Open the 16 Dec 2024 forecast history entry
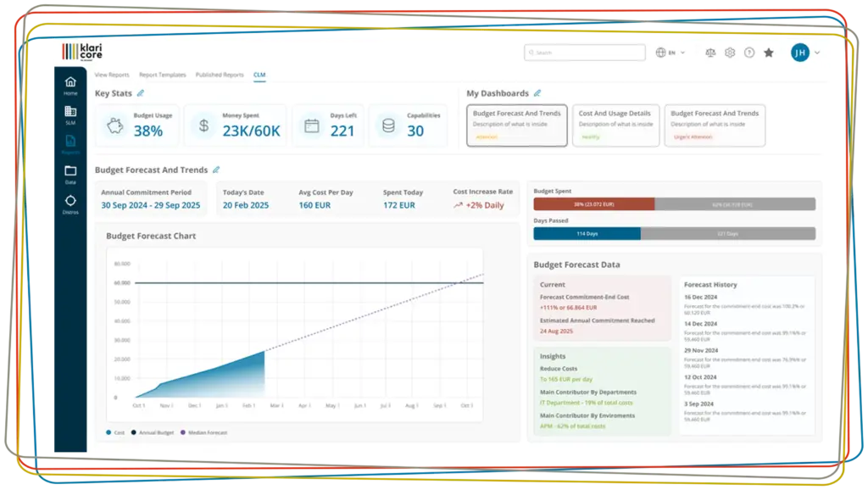Image resolution: width=868 pixels, height=490 pixels. 745,304
